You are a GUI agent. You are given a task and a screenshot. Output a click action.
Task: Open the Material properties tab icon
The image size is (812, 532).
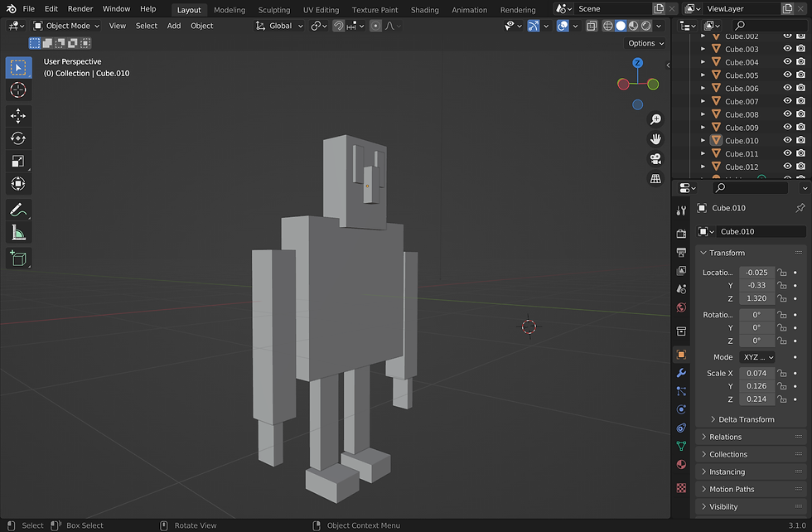pos(681,464)
